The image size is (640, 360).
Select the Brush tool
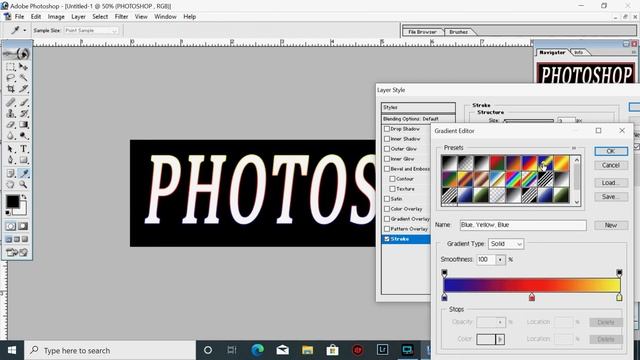[x=23, y=102]
